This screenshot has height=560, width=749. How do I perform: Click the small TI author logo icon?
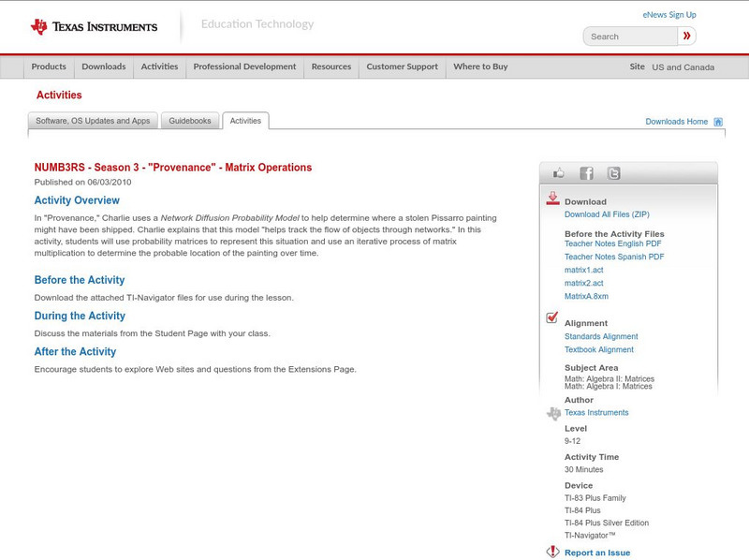(553, 413)
